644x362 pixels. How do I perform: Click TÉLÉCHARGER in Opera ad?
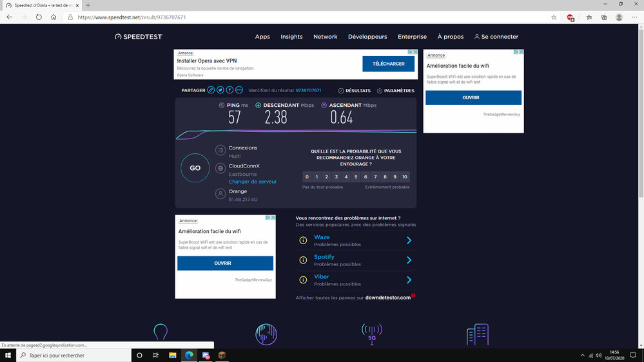(x=388, y=64)
